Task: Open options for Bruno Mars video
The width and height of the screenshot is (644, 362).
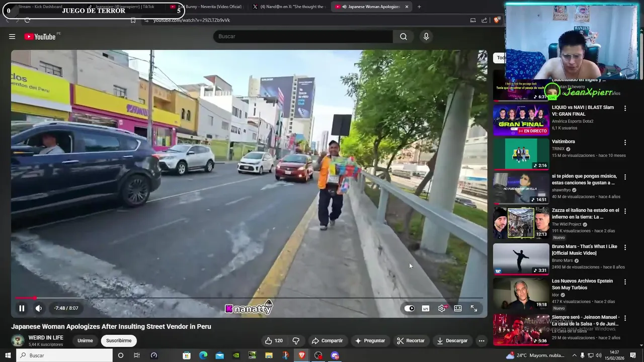Action: click(x=625, y=247)
